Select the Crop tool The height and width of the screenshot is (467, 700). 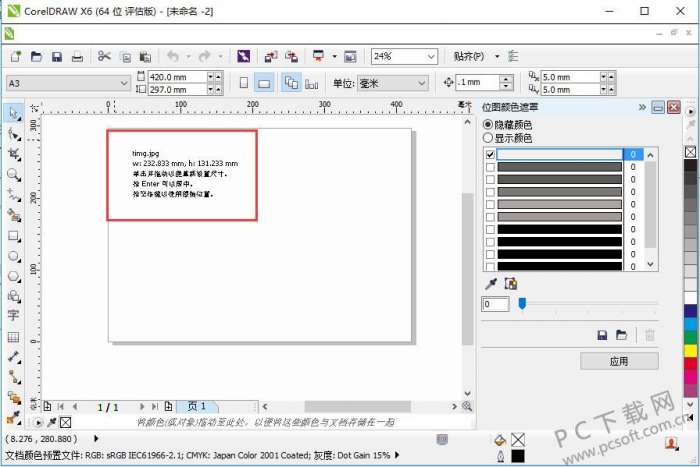click(14, 154)
